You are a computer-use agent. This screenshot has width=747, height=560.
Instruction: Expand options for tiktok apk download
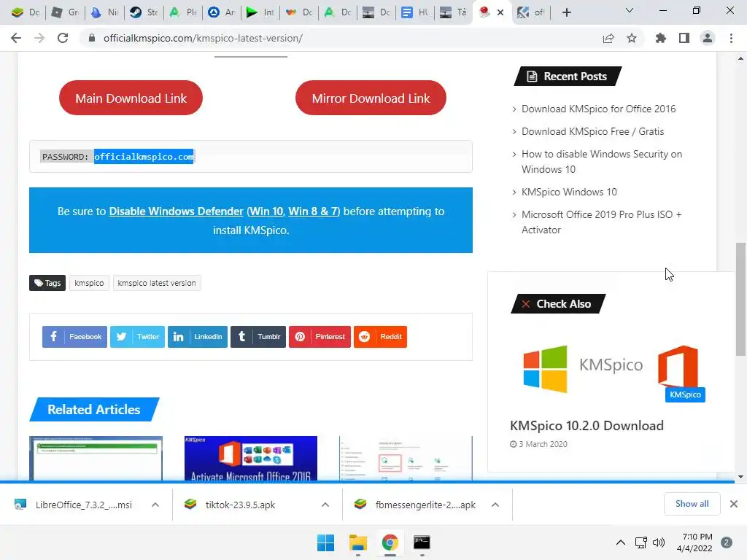pyautogui.click(x=325, y=505)
